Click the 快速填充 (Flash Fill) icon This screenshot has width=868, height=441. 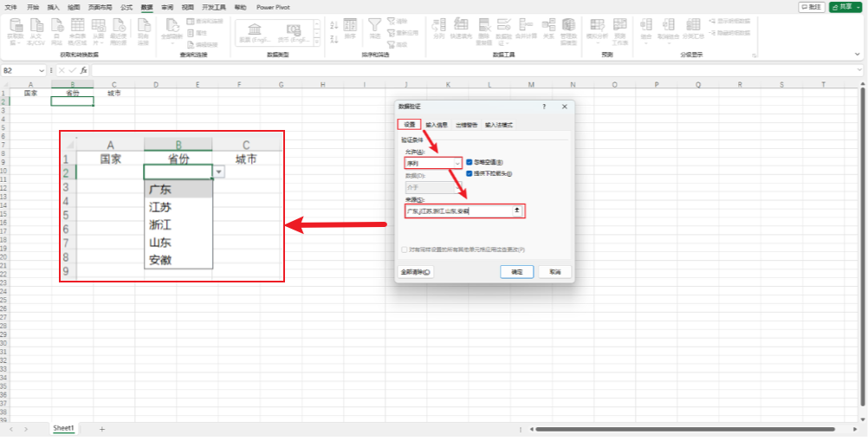click(459, 29)
